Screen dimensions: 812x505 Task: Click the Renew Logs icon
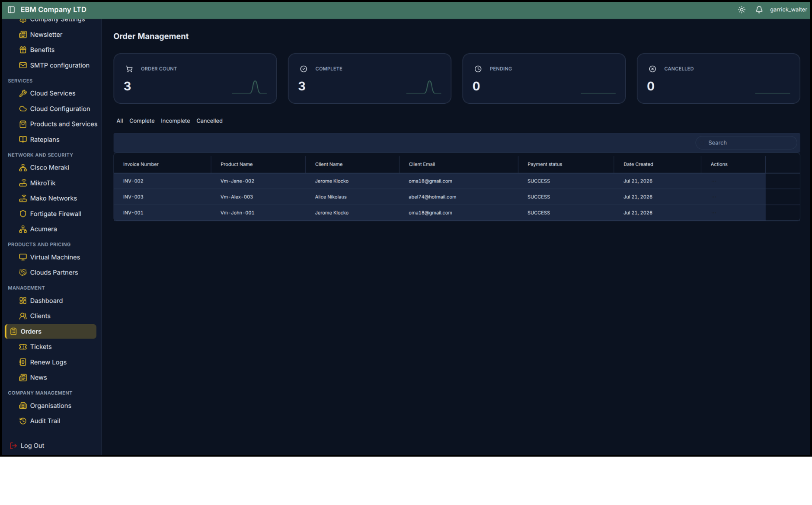[x=23, y=362]
